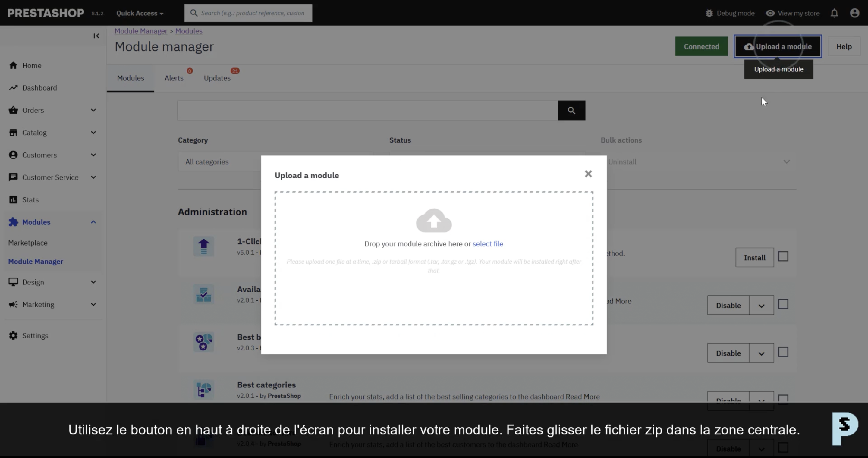Close the Upload a module dialog

[588, 174]
